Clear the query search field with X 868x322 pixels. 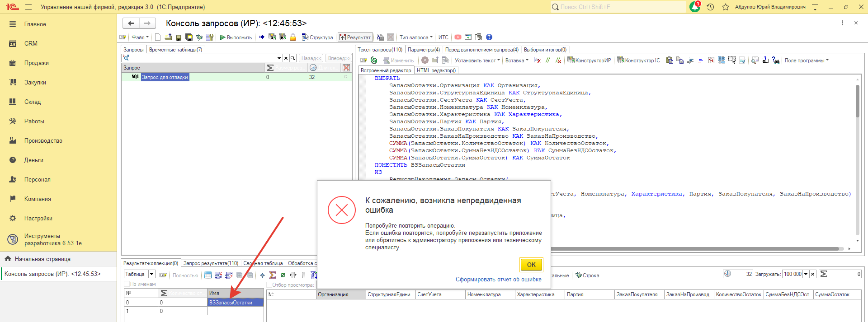[x=286, y=58]
